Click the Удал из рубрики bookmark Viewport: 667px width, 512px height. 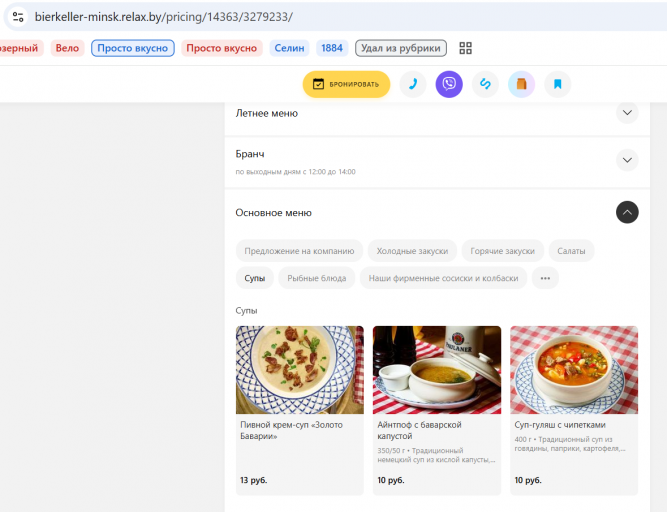[x=401, y=48]
